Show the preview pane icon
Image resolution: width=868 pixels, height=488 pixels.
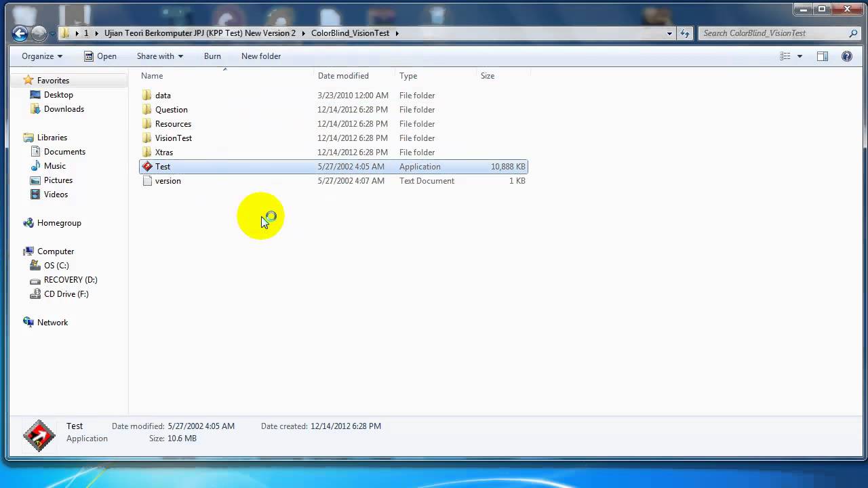(x=823, y=56)
